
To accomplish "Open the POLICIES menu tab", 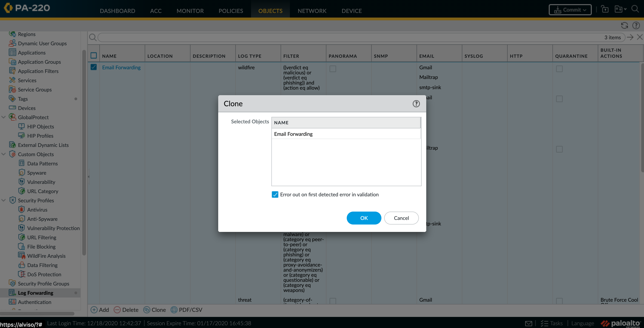I will [x=230, y=11].
